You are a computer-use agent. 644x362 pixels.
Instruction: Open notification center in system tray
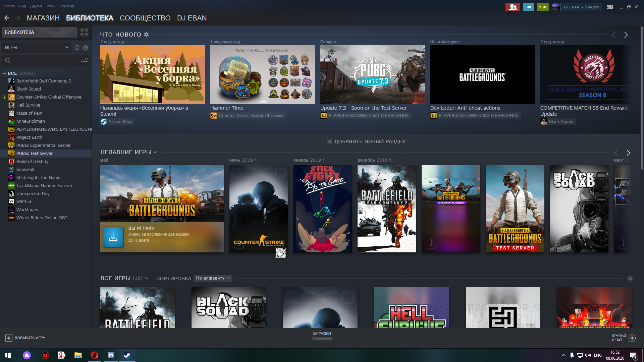633,355
